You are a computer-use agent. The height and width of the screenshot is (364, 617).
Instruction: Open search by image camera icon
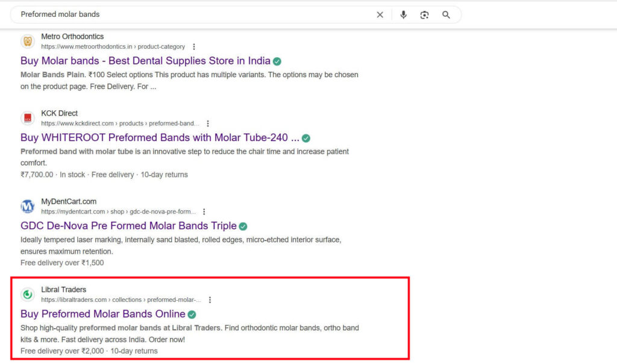[424, 14]
